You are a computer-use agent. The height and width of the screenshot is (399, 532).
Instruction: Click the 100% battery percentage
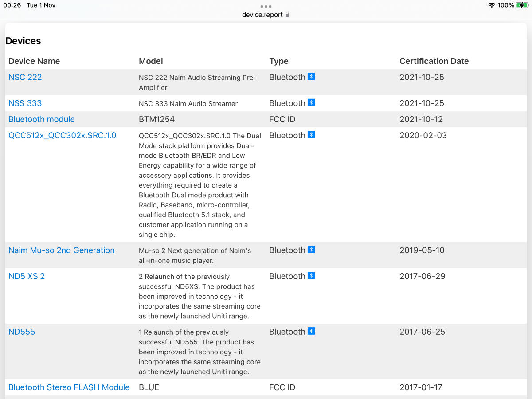coord(506,5)
